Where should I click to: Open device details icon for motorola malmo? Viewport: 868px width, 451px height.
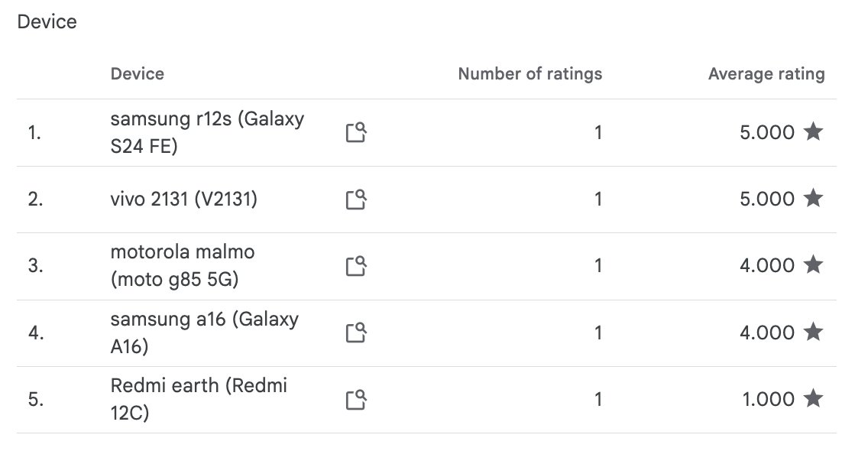pos(356,266)
